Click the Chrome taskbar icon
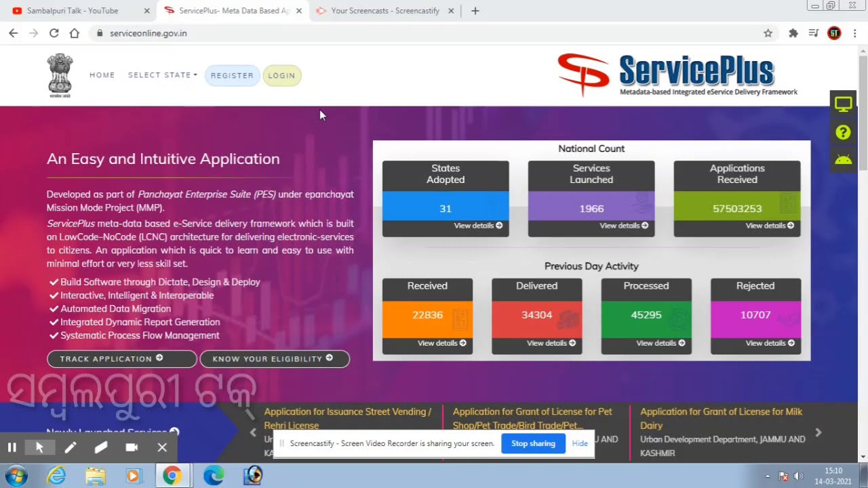This screenshot has height=488, width=868. 172,476
